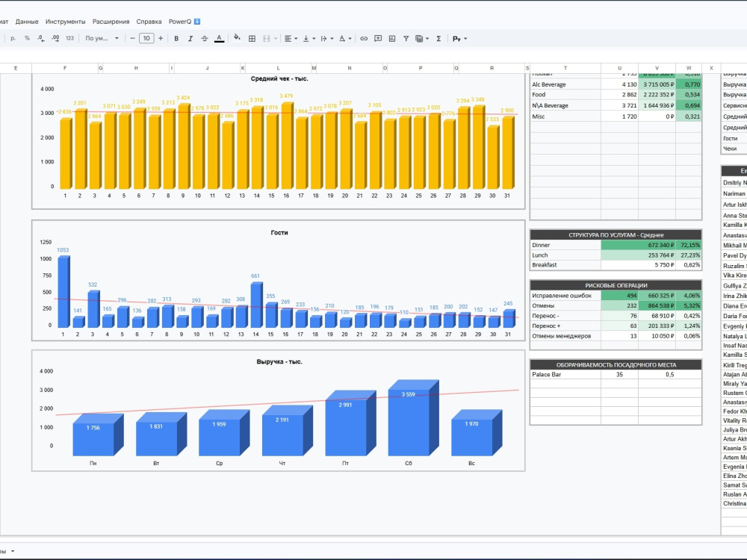Screen dimensions: 747x560
Task: Open the vertical align dropdown
Action: click(x=309, y=39)
